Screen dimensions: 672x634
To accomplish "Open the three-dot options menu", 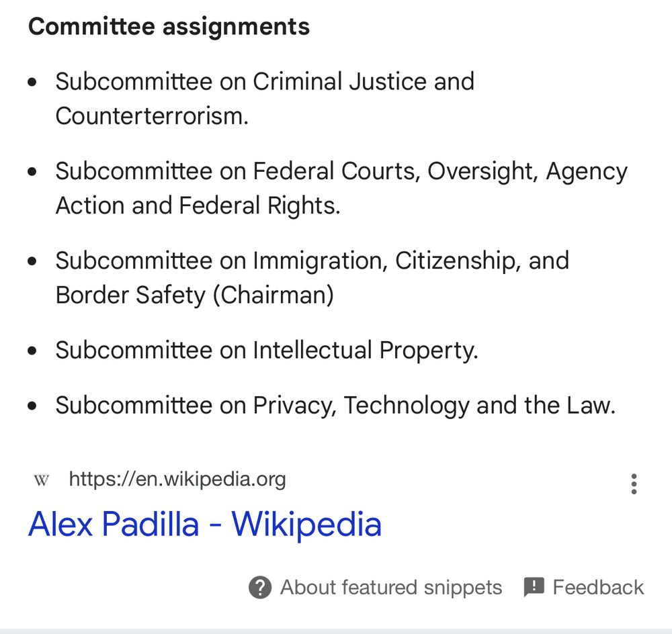I will click(x=634, y=484).
